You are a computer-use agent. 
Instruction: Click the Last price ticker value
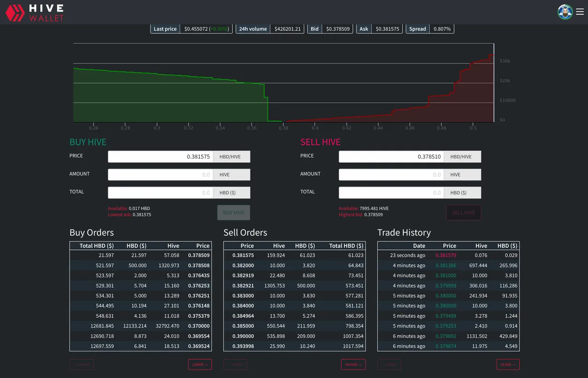(206, 29)
